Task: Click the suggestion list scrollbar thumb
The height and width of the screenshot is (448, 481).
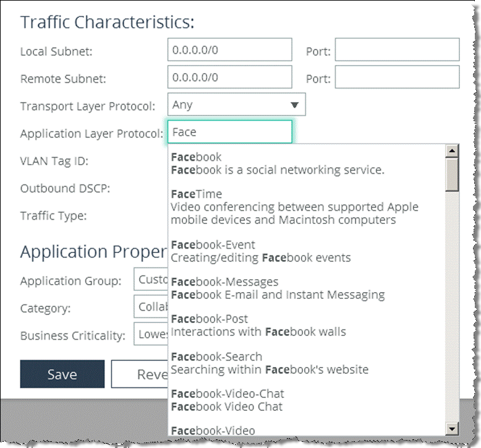Action: pos(452,174)
